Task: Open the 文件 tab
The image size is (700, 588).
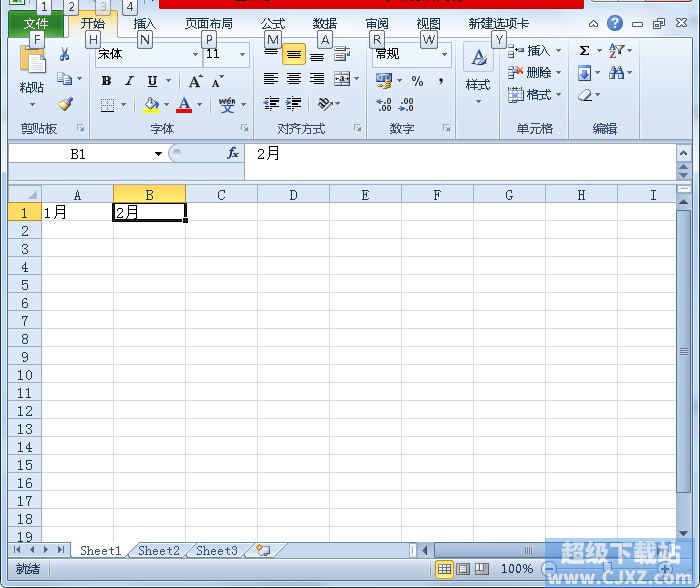Action: pos(36,24)
